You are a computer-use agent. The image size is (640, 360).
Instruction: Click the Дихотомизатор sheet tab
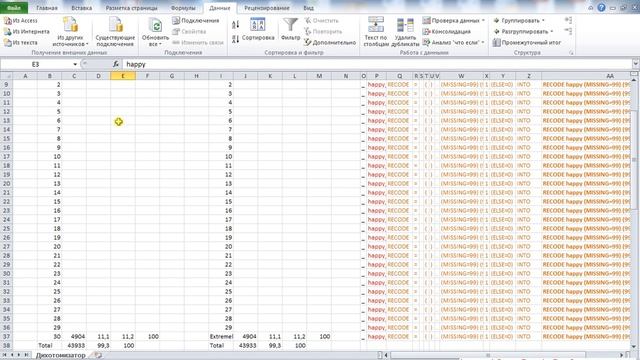coord(60,356)
